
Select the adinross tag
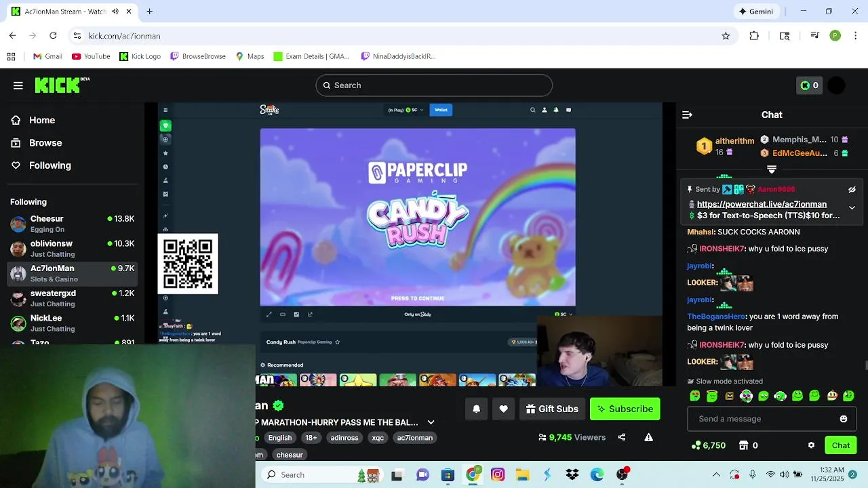tap(344, 438)
